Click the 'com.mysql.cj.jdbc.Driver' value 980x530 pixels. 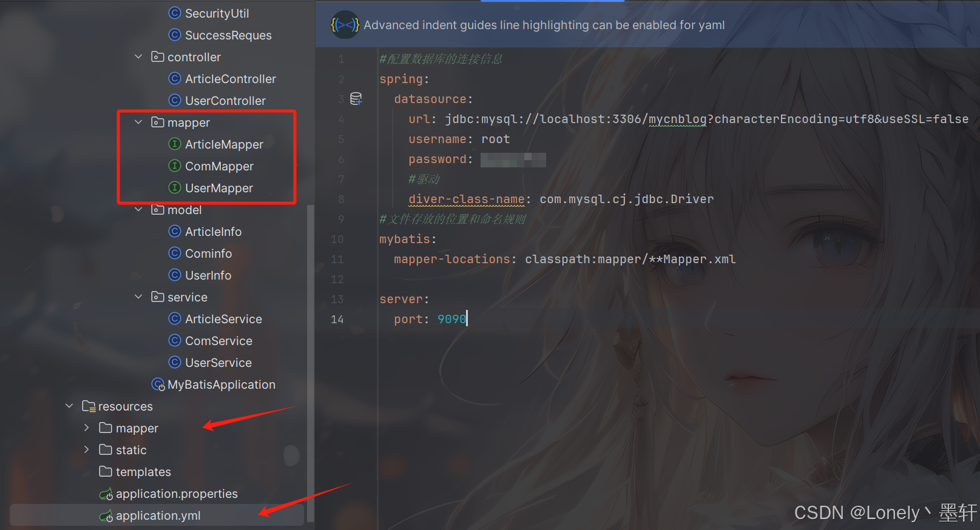click(x=627, y=199)
